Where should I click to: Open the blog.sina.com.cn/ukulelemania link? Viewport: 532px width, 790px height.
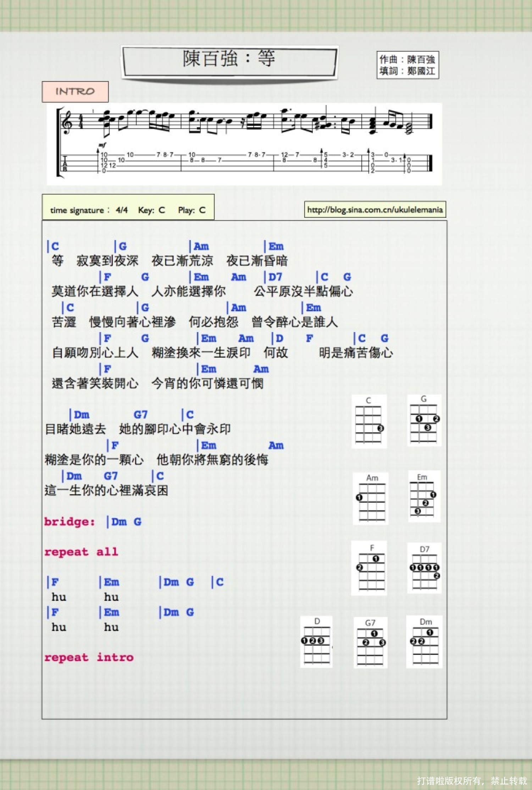point(375,210)
